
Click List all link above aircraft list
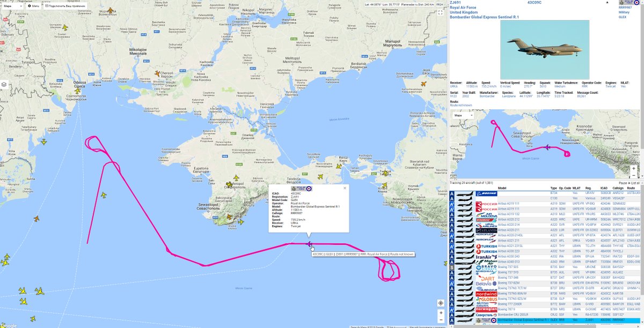coord(633,183)
